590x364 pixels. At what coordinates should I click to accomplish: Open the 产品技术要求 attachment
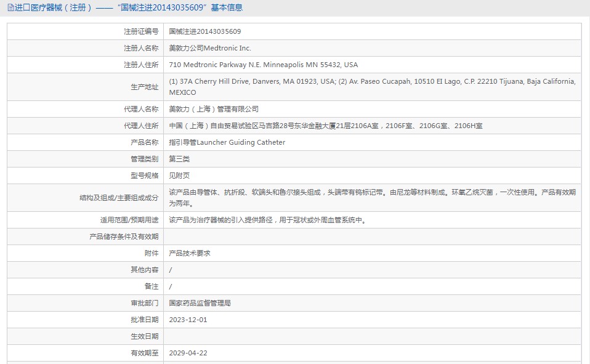click(190, 253)
